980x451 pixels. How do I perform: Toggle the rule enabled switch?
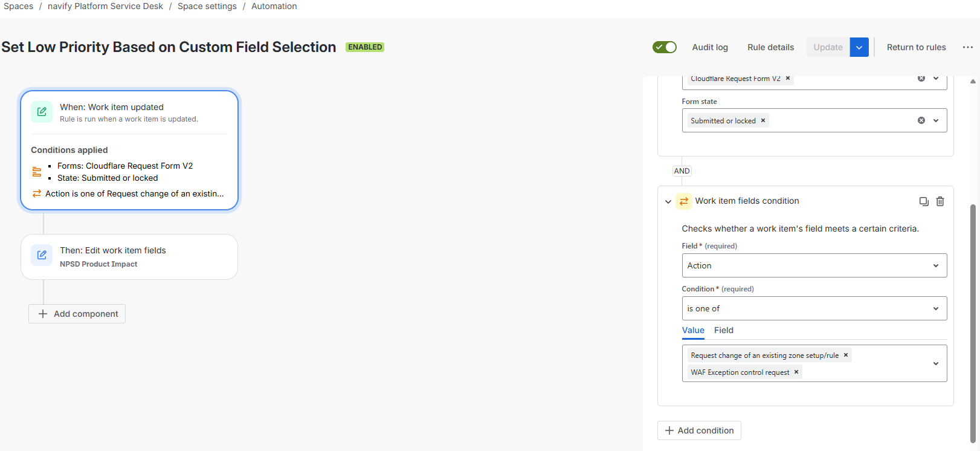(x=664, y=47)
